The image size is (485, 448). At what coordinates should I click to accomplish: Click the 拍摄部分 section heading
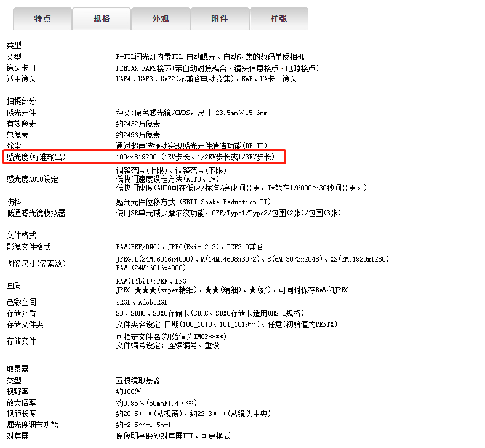click(22, 101)
